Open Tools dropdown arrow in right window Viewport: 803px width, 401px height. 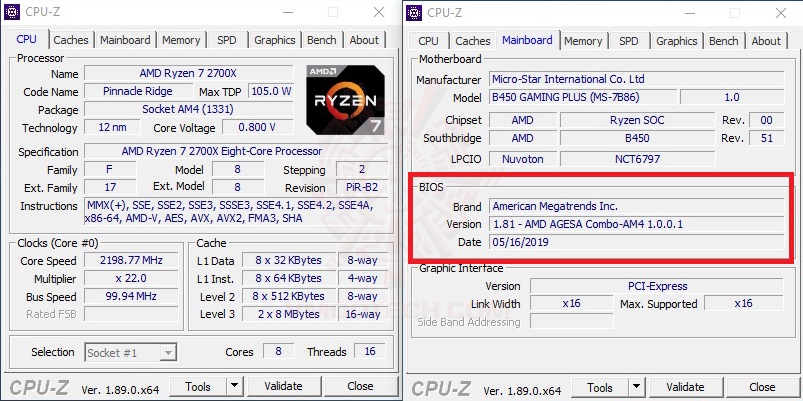click(636, 387)
